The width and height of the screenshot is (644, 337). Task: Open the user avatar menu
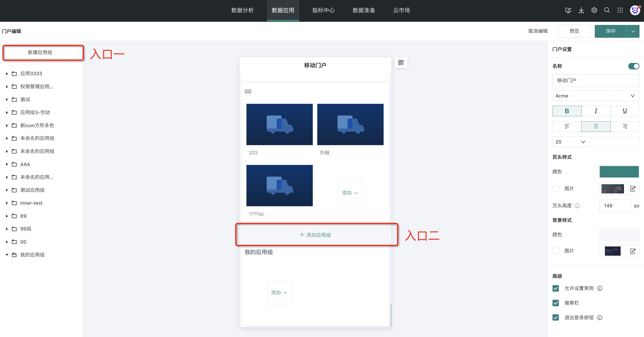coord(635,10)
